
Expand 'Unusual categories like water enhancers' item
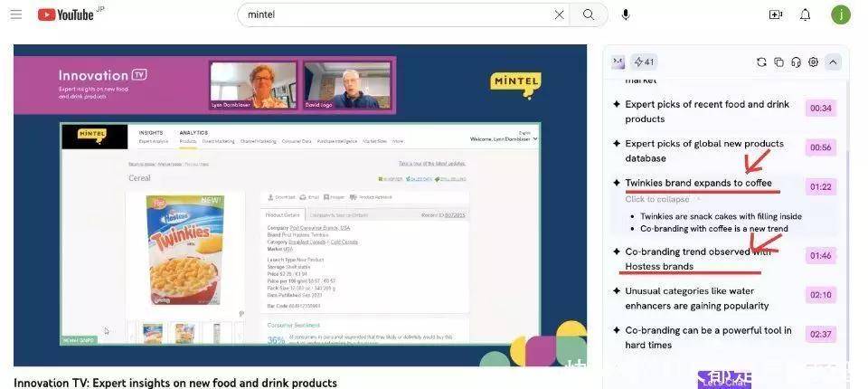(x=697, y=299)
